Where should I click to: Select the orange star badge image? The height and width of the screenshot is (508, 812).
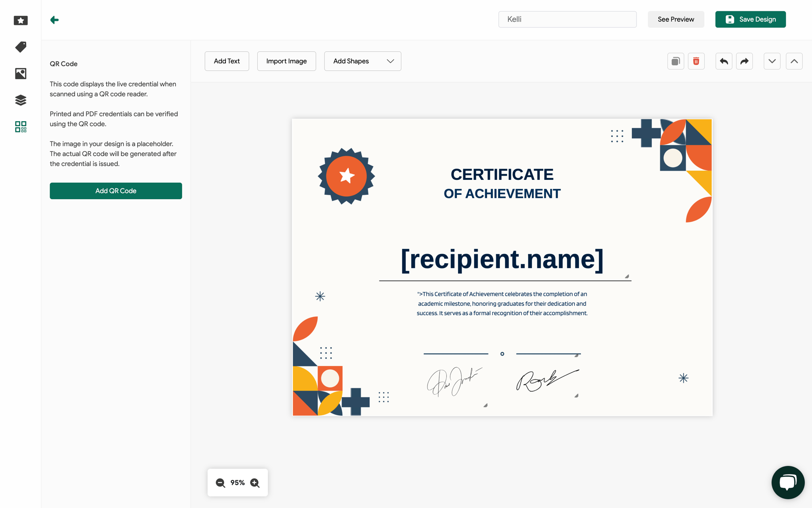pyautogui.click(x=346, y=176)
